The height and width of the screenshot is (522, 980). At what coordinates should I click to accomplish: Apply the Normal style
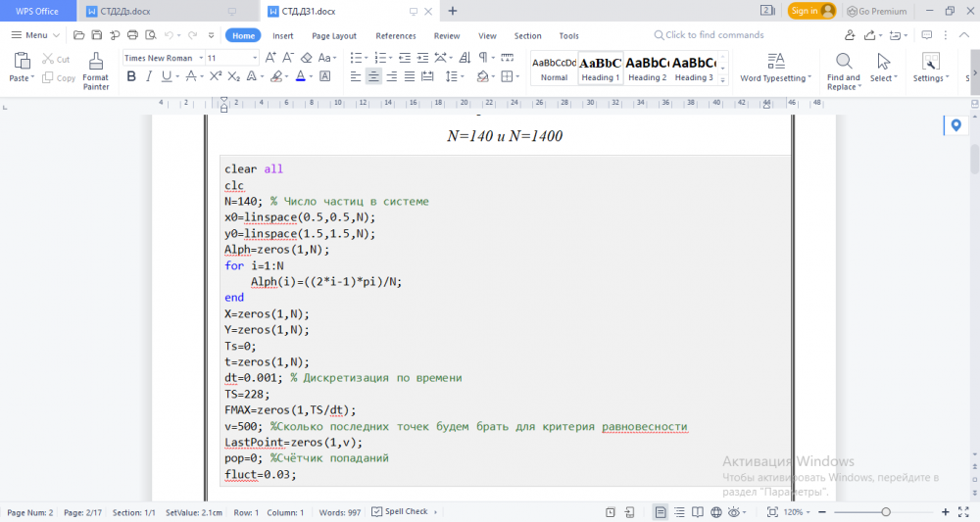click(554, 68)
